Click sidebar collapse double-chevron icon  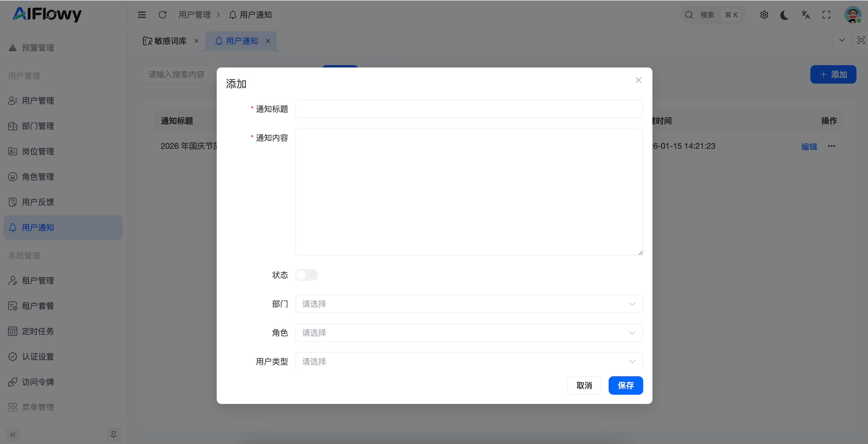point(13,434)
